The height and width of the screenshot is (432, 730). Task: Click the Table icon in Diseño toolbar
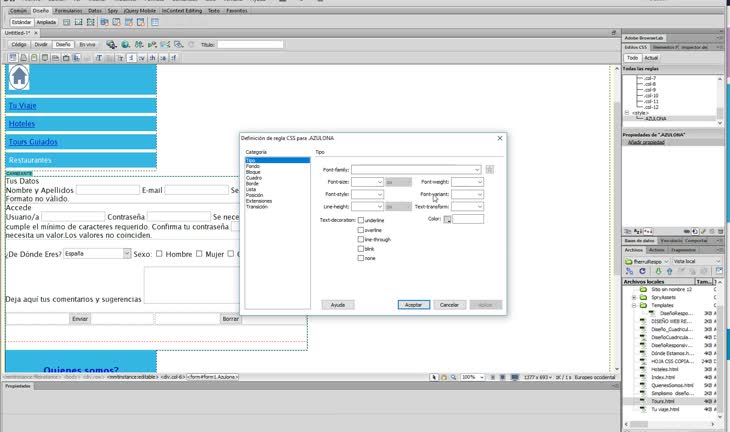pos(155,22)
